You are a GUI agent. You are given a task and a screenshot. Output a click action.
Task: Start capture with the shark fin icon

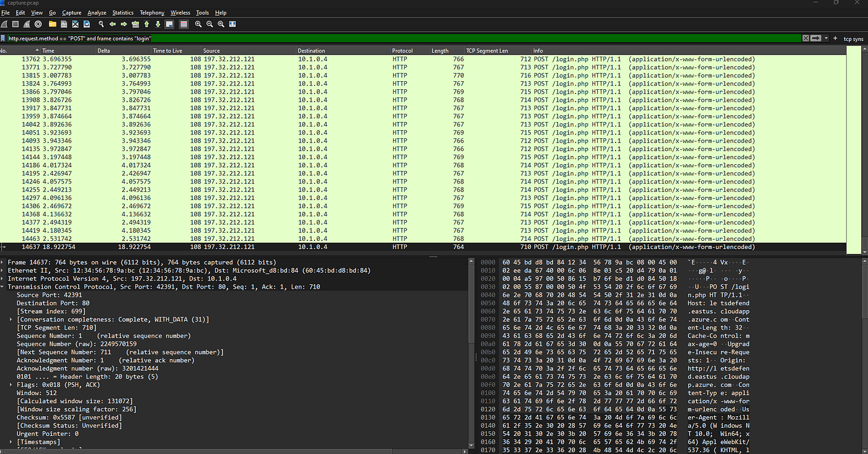(4, 24)
